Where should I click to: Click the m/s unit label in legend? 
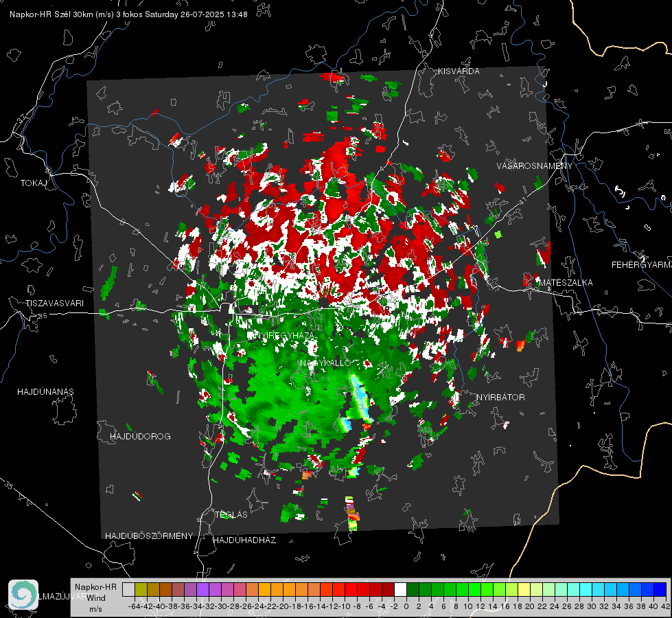click(95, 609)
